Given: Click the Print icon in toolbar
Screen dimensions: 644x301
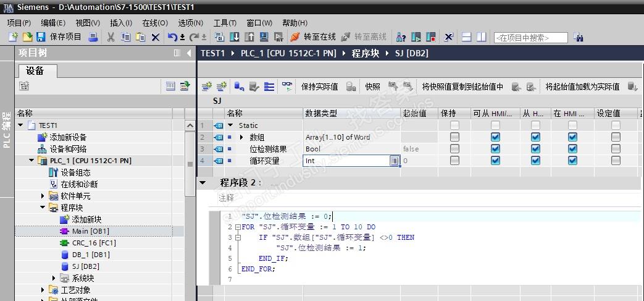Looking at the screenshot, I should coord(94,37).
